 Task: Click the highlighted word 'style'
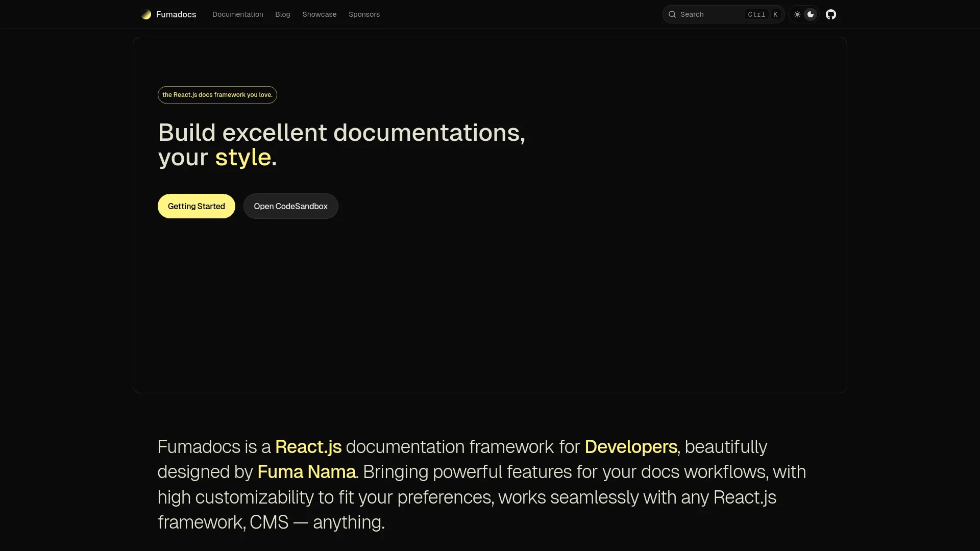[243, 157]
